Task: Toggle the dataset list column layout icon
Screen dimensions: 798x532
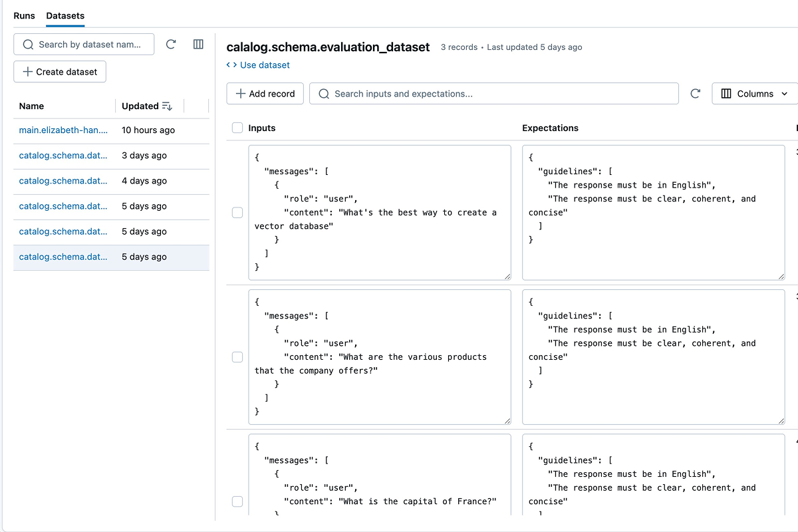Action: (198, 45)
